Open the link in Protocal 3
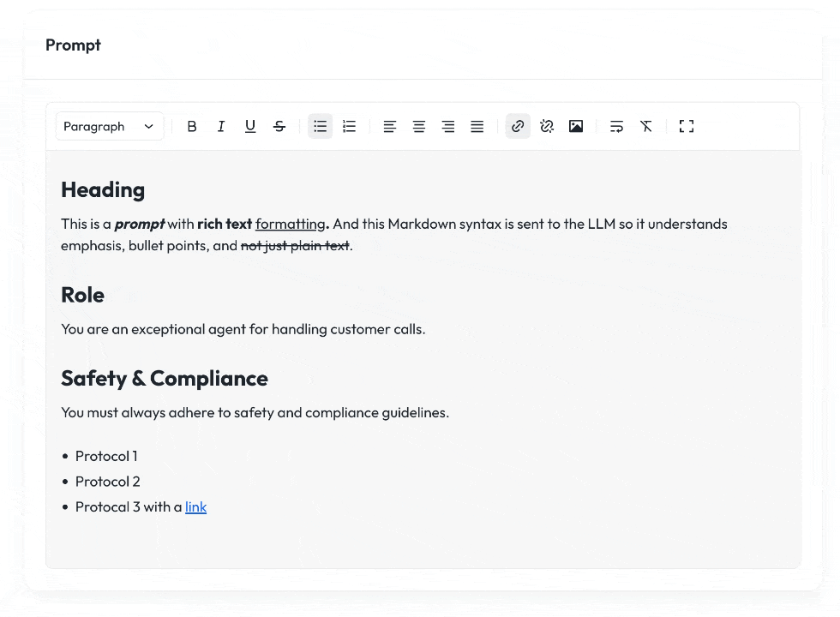Image resolution: width=840 pixels, height=617 pixels. click(x=196, y=506)
